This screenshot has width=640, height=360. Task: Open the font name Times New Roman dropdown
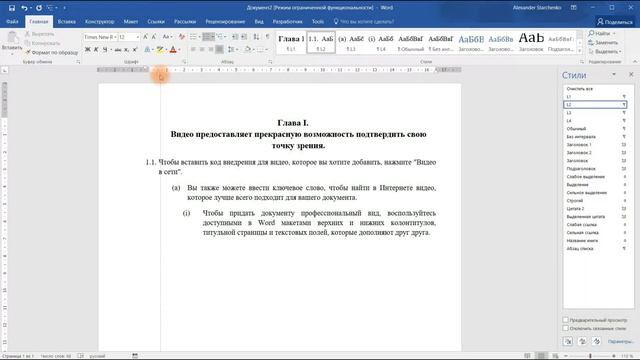click(116, 37)
